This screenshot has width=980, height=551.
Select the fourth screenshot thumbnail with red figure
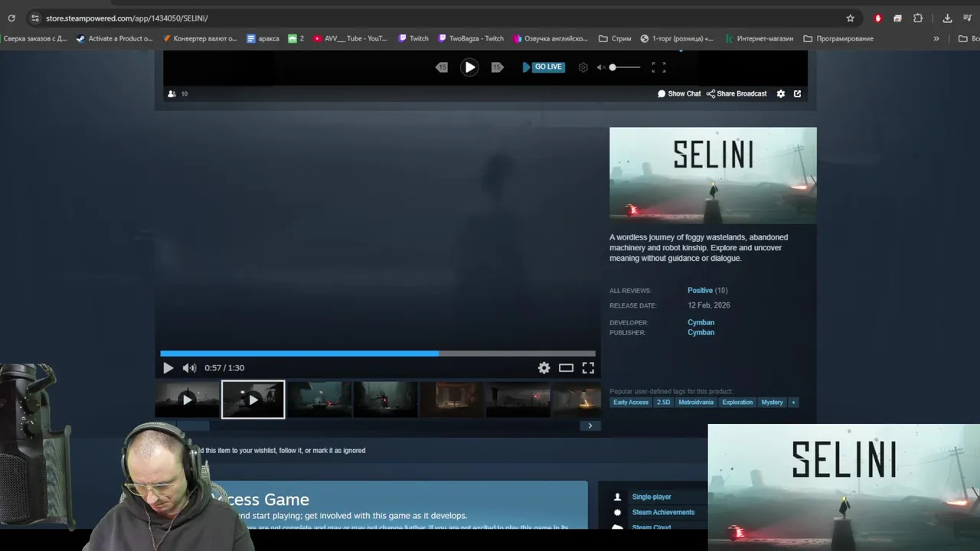pyautogui.click(x=385, y=399)
